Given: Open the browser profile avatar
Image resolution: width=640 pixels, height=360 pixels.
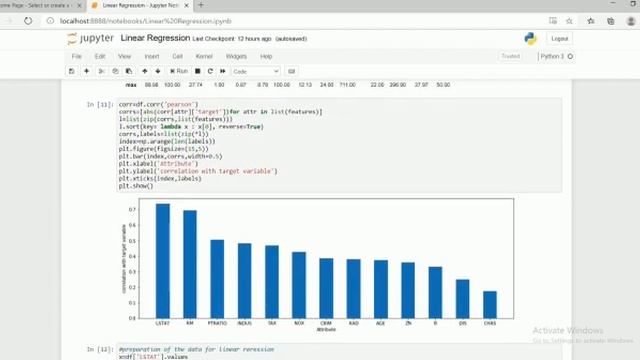Looking at the screenshot, I should 631,21.
